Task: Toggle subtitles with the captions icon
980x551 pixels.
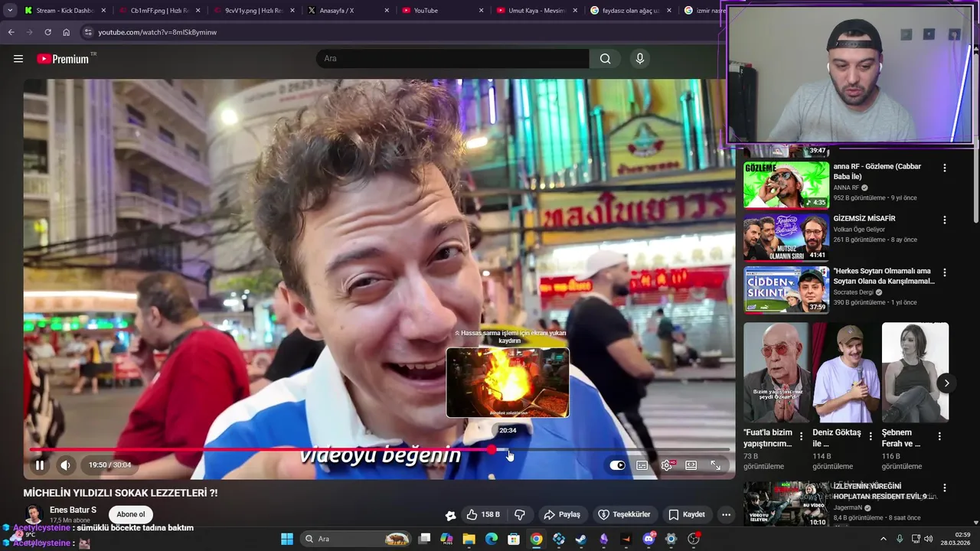Action: (642, 465)
